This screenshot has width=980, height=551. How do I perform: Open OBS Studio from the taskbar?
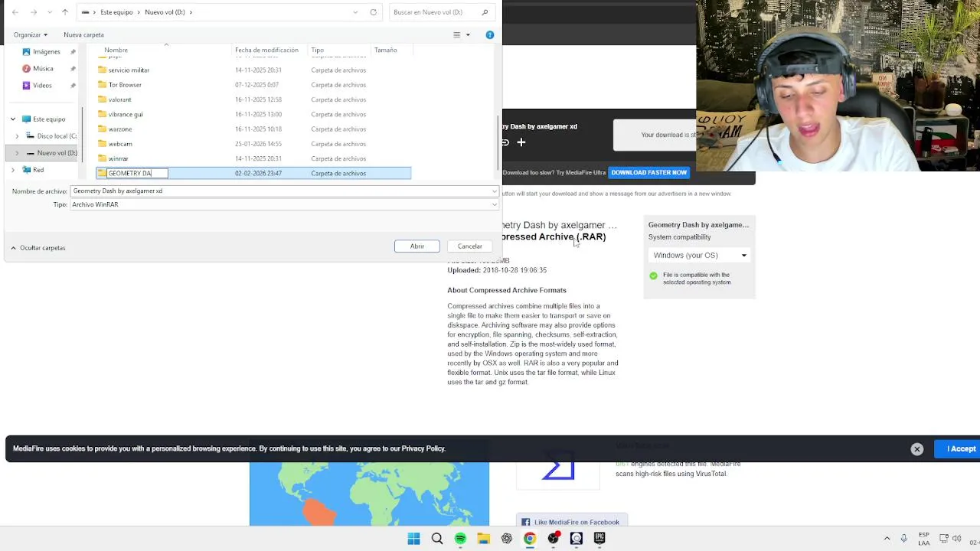[553, 539]
